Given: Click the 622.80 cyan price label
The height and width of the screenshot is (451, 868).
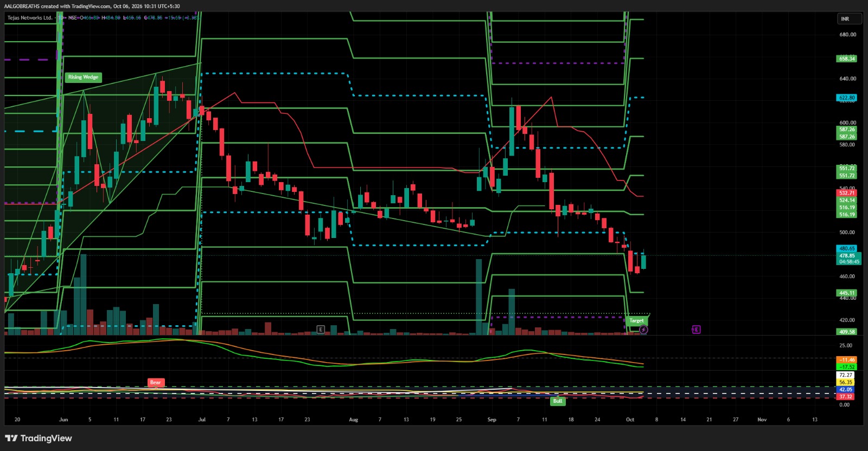Looking at the screenshot, I should pyautogui.click(x=847, y=98).
